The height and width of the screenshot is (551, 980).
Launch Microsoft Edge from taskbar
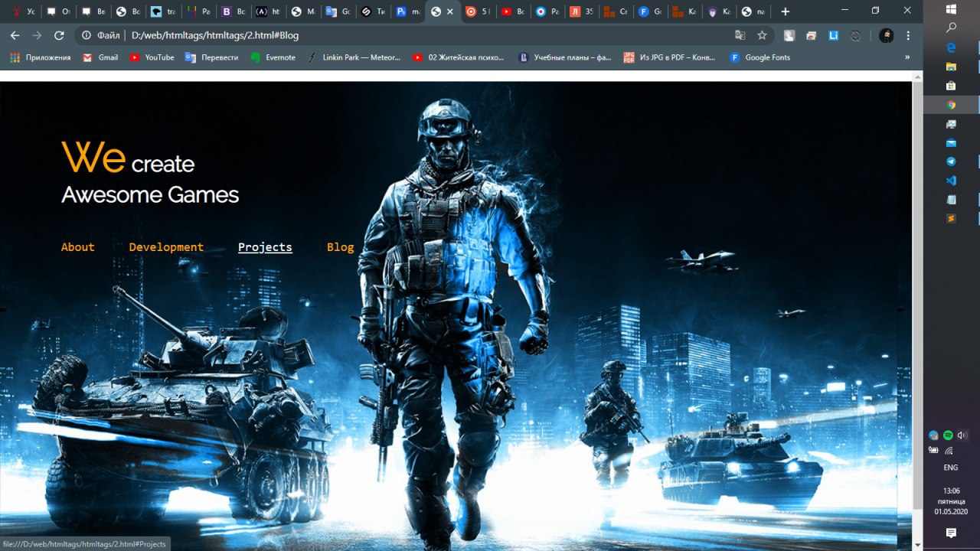click(x=952, y=47)
